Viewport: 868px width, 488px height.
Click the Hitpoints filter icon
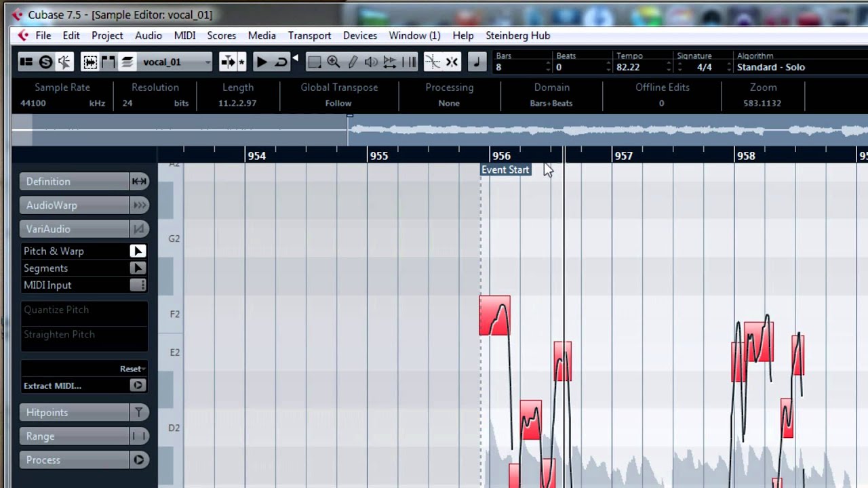(138, 412)
